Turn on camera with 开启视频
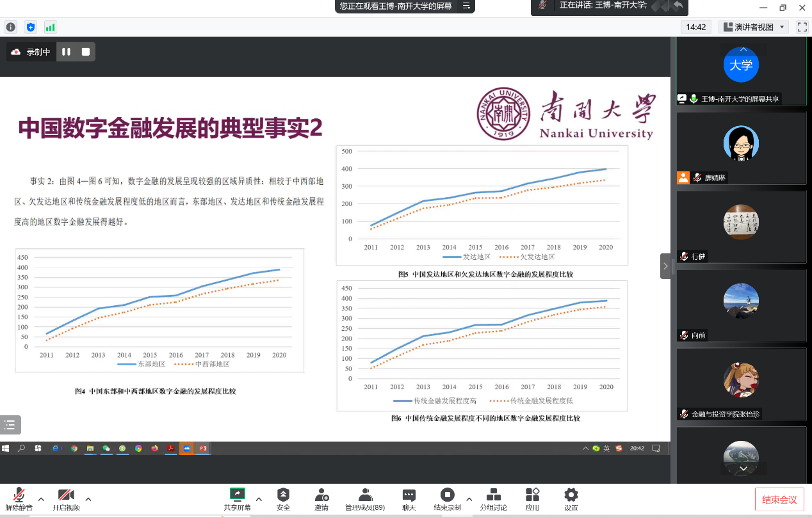This screenshot has width=812, height=517. (66, 498)
